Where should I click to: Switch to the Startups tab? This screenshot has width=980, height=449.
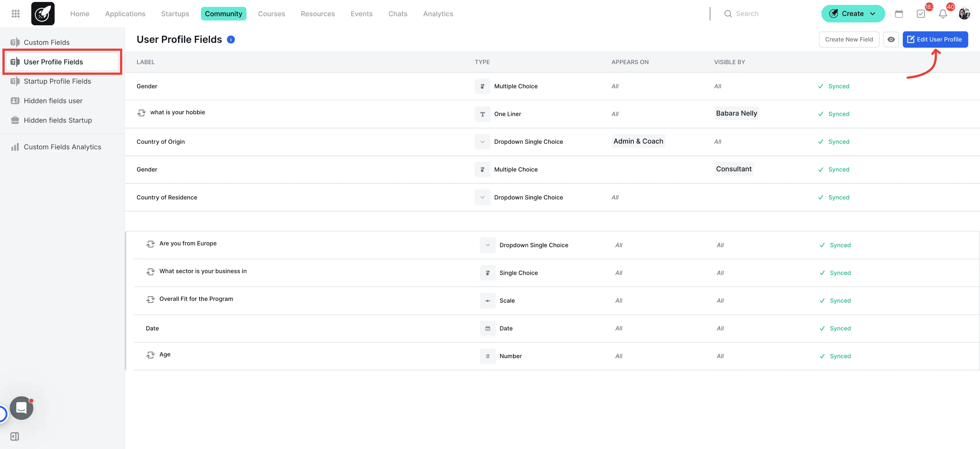[x=175, y=14]
